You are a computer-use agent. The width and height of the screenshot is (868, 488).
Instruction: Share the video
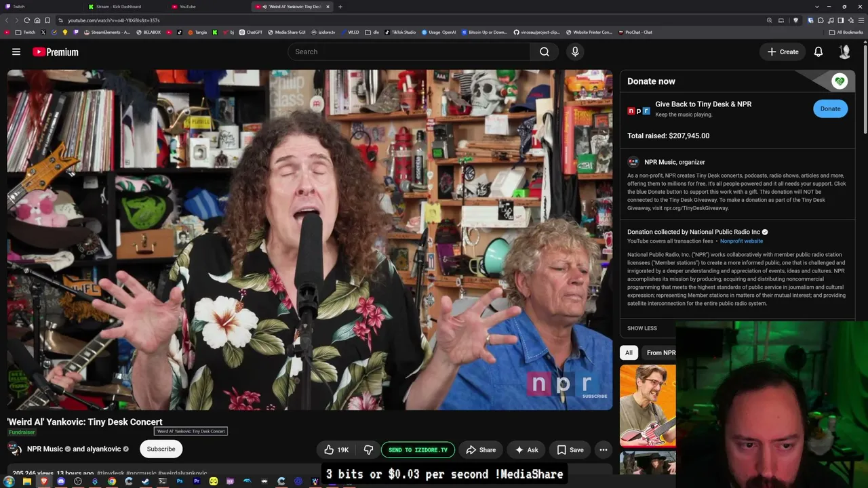[481, 449]
